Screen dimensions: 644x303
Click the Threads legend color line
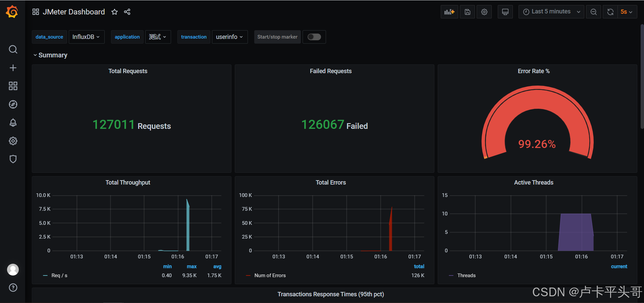pos(451,275)
